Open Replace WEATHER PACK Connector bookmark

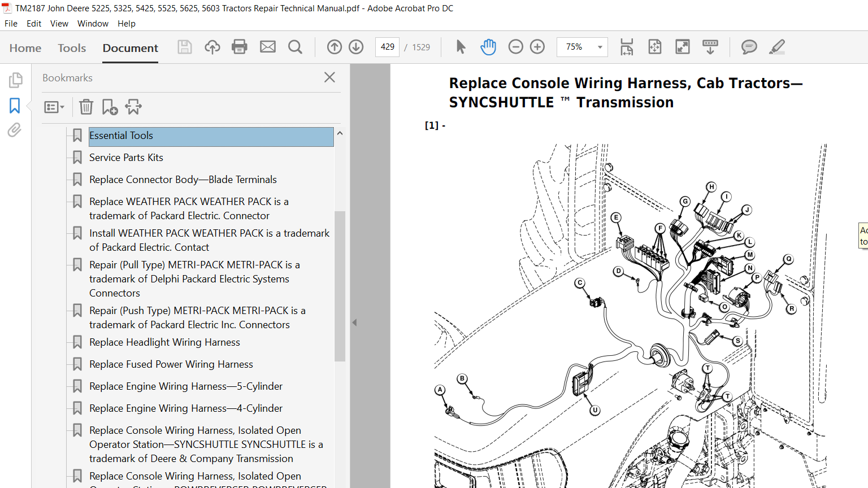(x=189, y=208)
